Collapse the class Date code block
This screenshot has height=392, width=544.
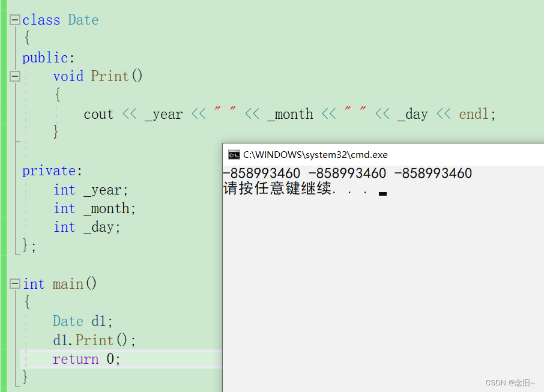(x=15, y=20)
